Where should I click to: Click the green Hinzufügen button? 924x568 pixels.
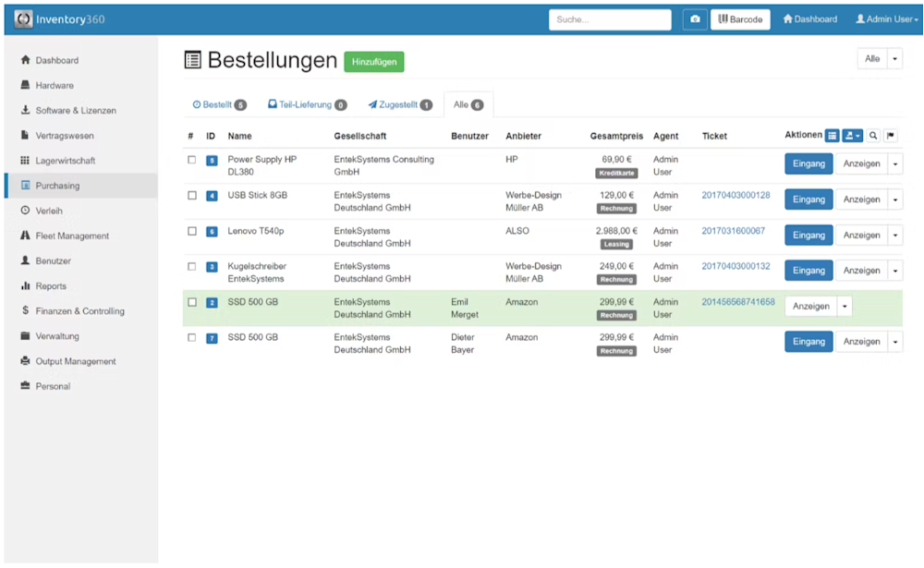coord(374,61)
